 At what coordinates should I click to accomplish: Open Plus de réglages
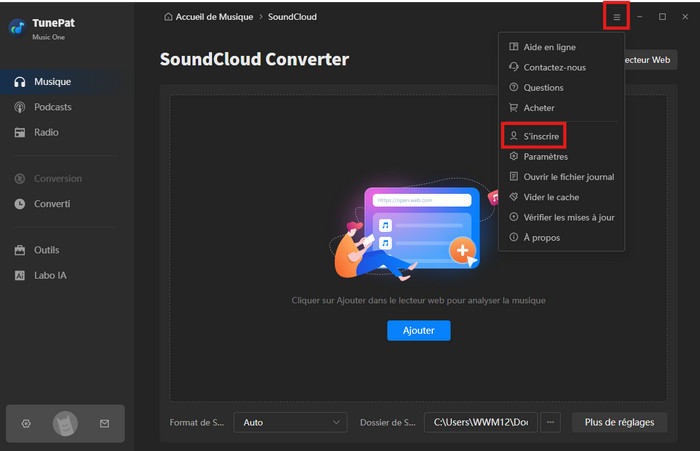[620, 422]
